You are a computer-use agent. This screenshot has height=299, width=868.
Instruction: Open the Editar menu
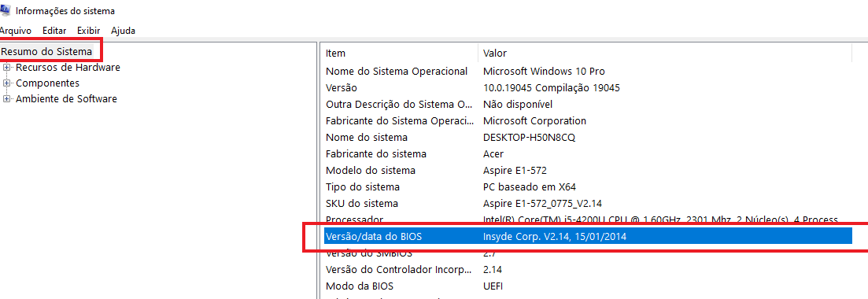54,31
